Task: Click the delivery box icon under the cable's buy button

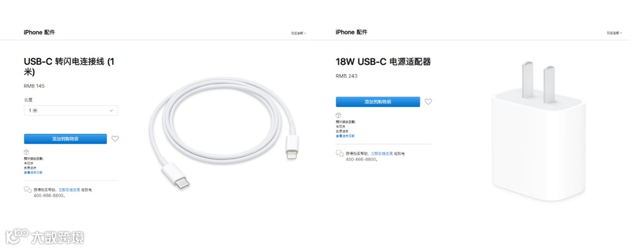Action: tap(27, 152)
